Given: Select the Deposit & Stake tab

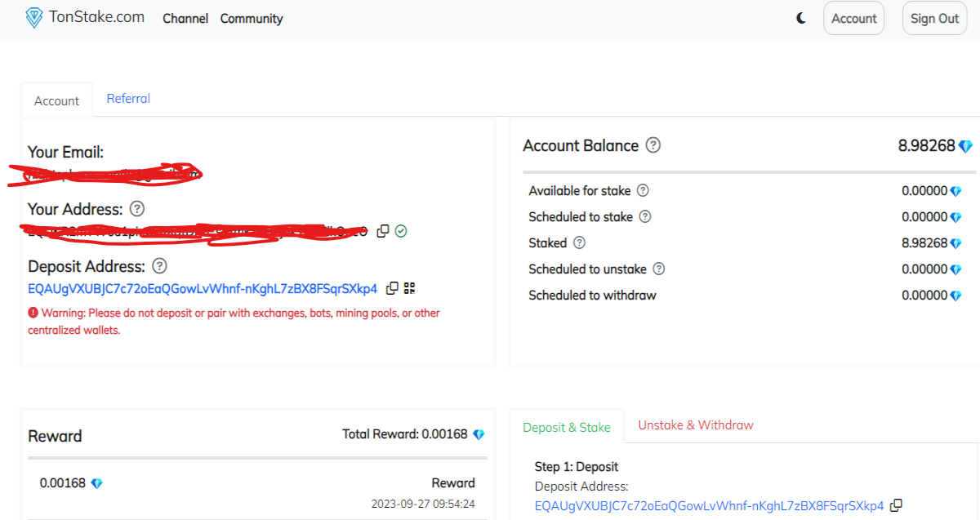Looking at the screenshot, I should coord(567,427).
